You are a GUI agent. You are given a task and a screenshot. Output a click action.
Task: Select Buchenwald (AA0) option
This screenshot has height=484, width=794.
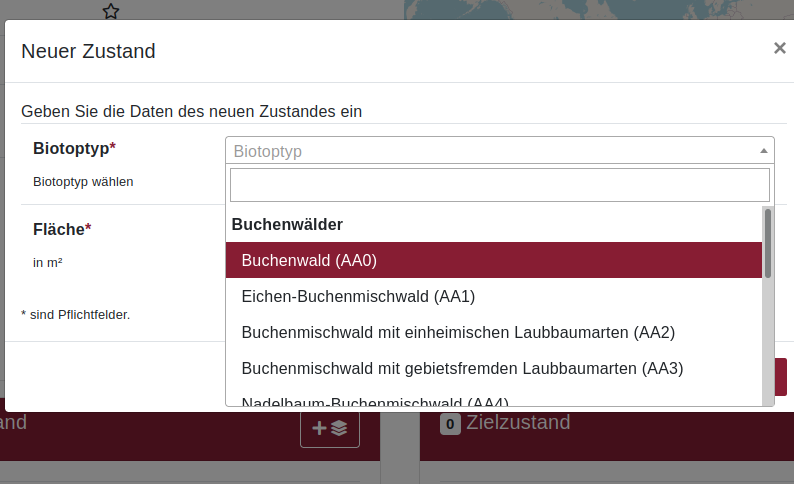click(x=494, y=260)
